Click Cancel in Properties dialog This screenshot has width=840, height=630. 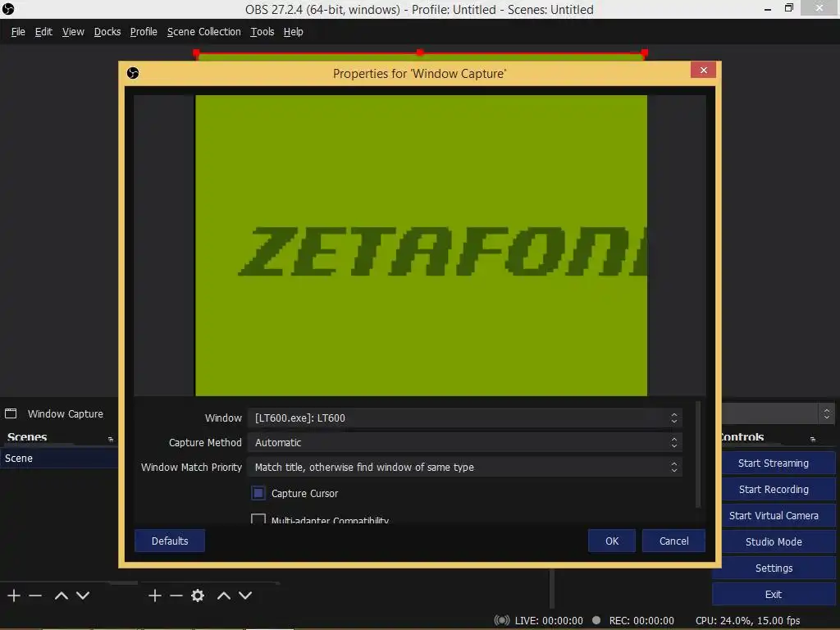coord(673,541)
